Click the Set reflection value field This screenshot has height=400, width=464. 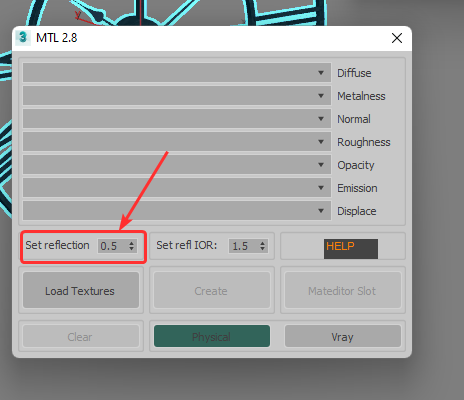(112, 246)
